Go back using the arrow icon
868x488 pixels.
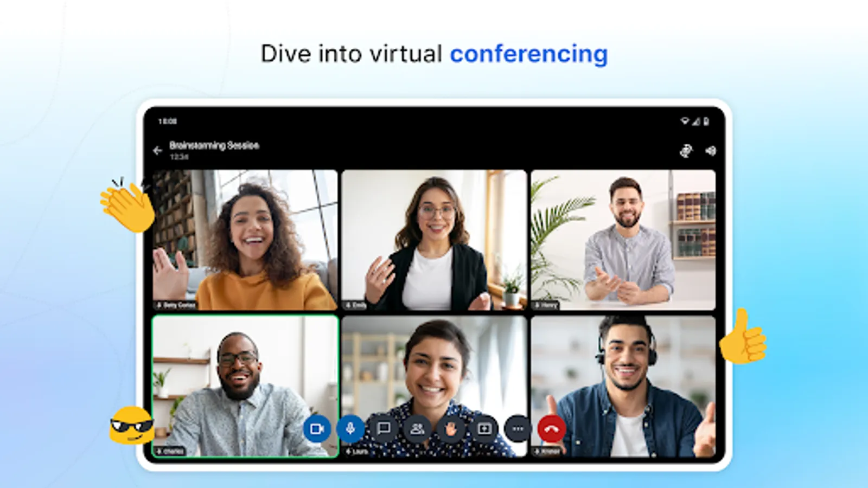[x=158, y=151]
